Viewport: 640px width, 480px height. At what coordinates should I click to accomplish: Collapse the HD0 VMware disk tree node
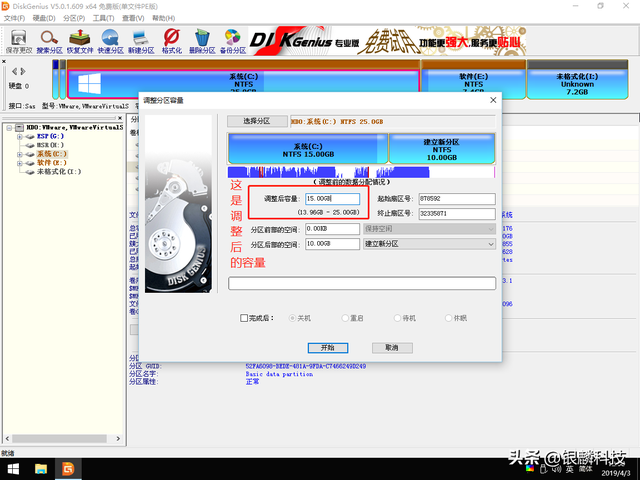(9, 128)
